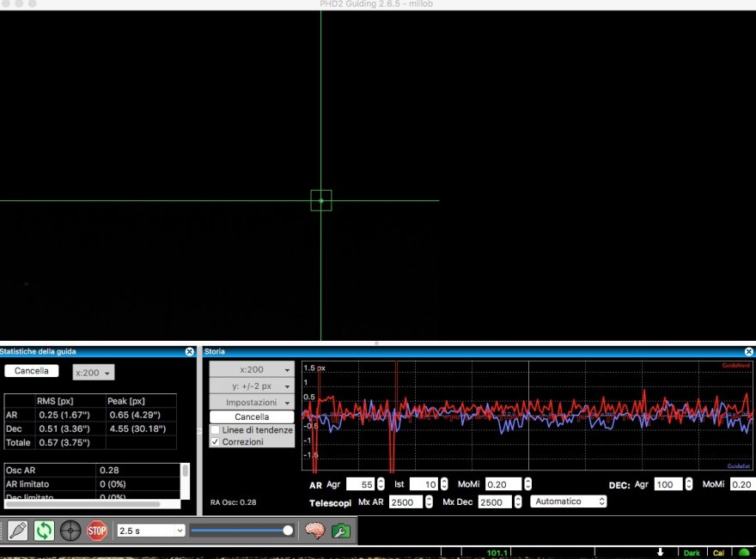Select the Automatico Dec mode dropdown

(568, 501)
